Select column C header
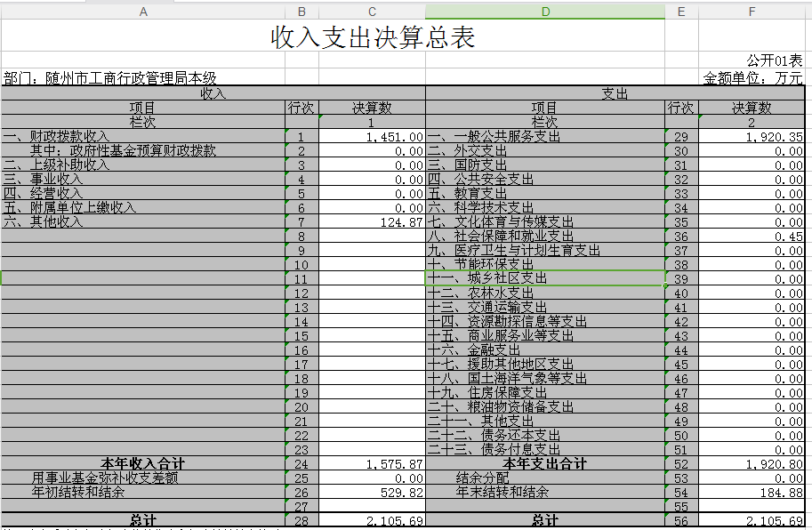 click(372, 11)
